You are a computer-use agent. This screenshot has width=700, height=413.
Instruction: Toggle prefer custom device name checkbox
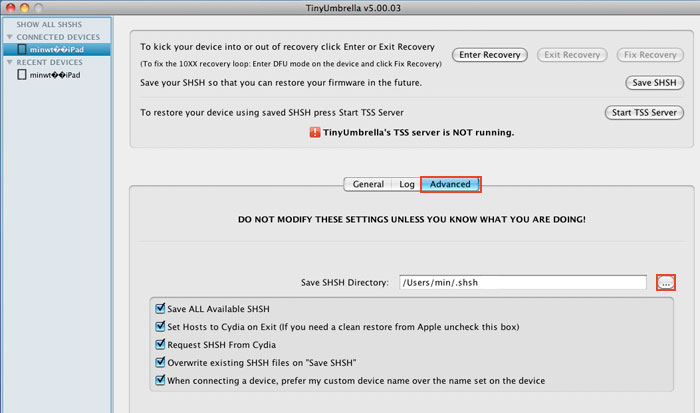160,380
